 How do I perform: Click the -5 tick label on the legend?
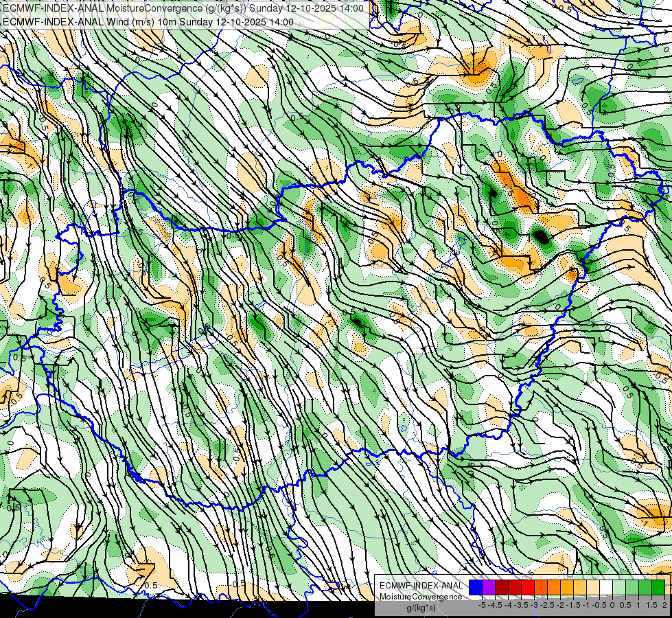(482, 605)
